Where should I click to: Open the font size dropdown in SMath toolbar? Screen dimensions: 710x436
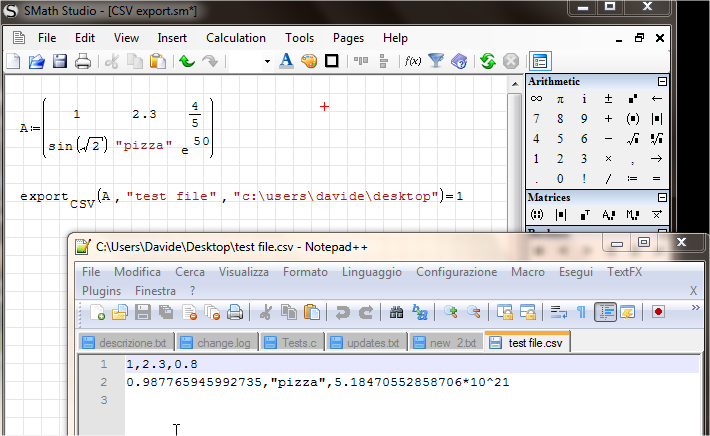point(267,61)
